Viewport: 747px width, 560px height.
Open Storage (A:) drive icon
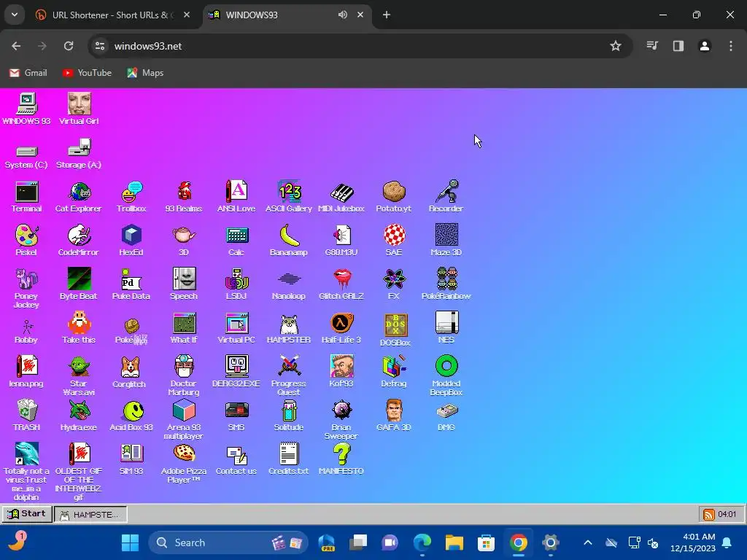coord(79,154)
